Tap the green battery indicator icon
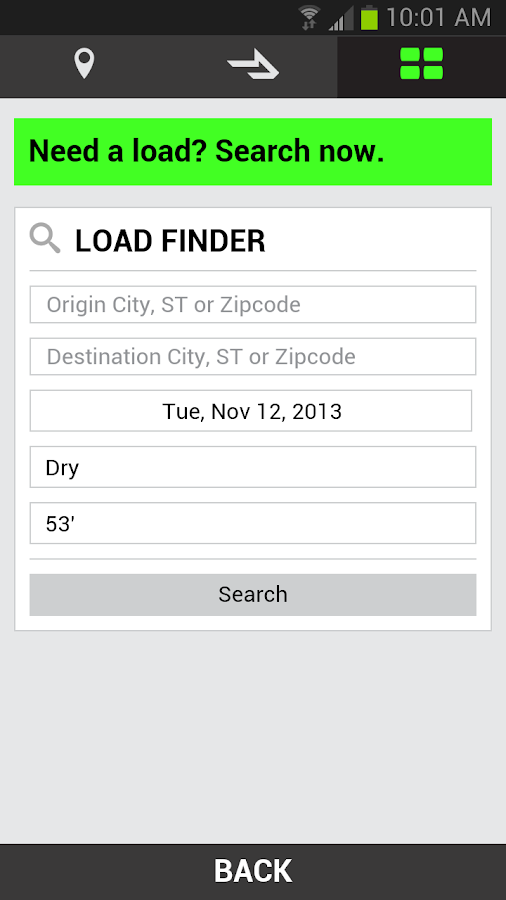 click(x=369, y=18)
